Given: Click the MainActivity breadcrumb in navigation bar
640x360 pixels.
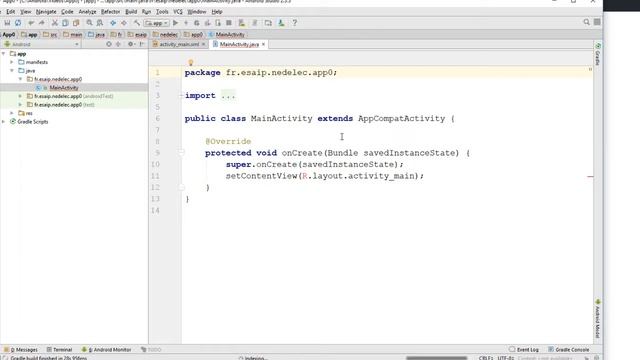Looking at the screenshot, I should pos(227,35).
